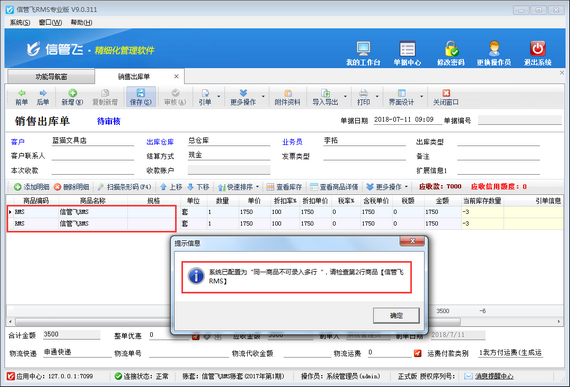The image size is (570, 387).
Task: Click the 修改密码 lock icon
Action: pos(451,48)
